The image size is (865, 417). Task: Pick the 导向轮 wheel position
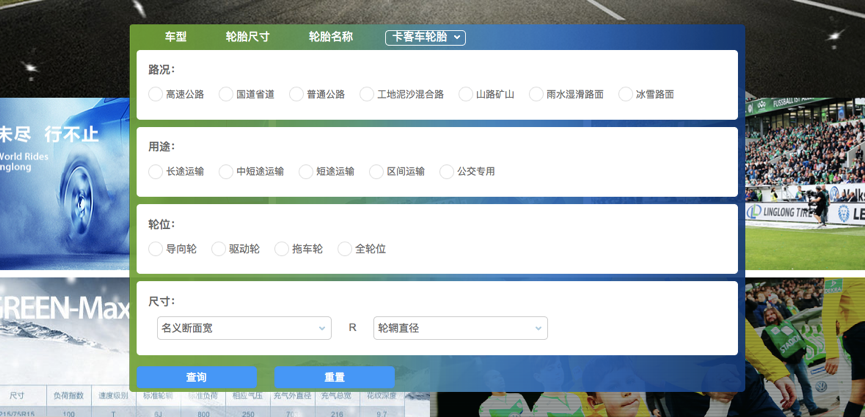[x=156, y=249]
